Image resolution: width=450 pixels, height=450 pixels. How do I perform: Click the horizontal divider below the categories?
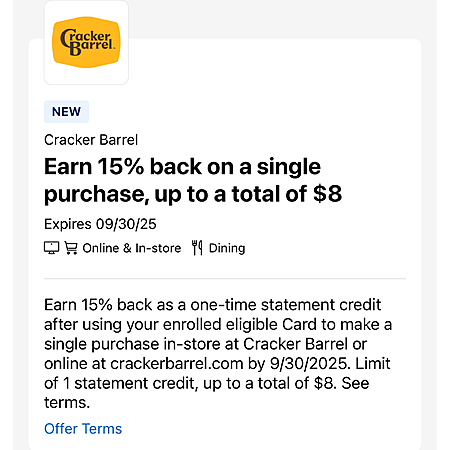[x=225, y=278]
